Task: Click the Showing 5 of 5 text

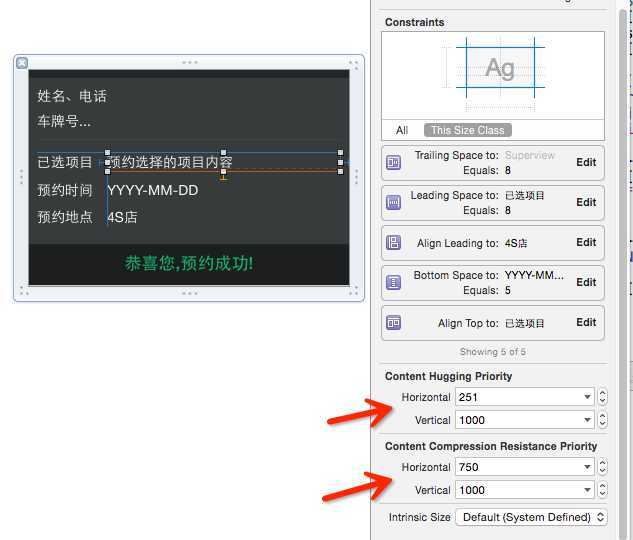Action: [493, 352]
